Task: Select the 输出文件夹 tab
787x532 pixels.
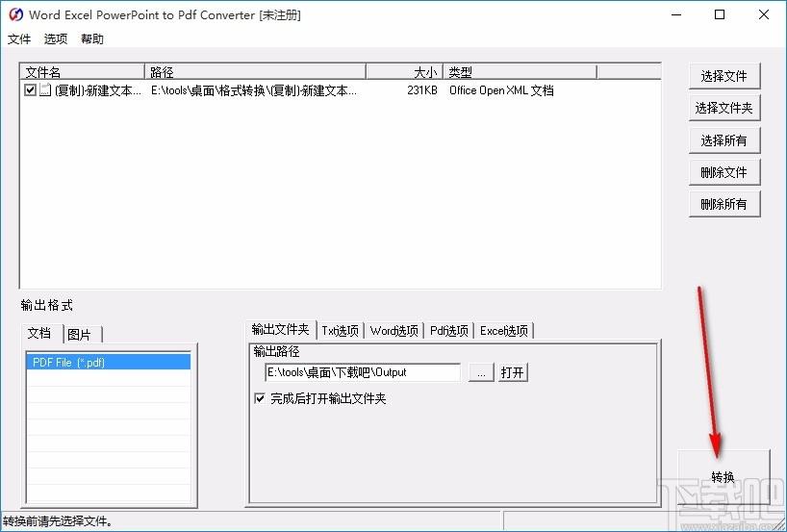Action: 281,329
